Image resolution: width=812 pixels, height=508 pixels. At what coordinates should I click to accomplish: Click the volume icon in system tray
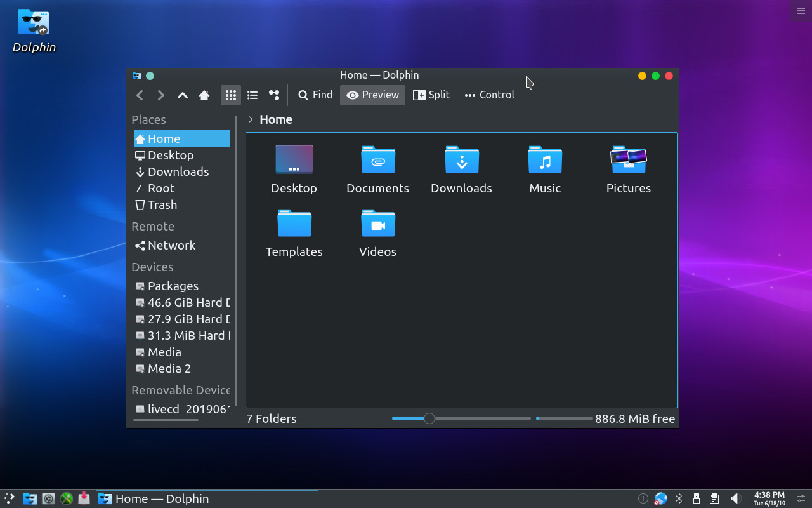click(x=735, y=498)
